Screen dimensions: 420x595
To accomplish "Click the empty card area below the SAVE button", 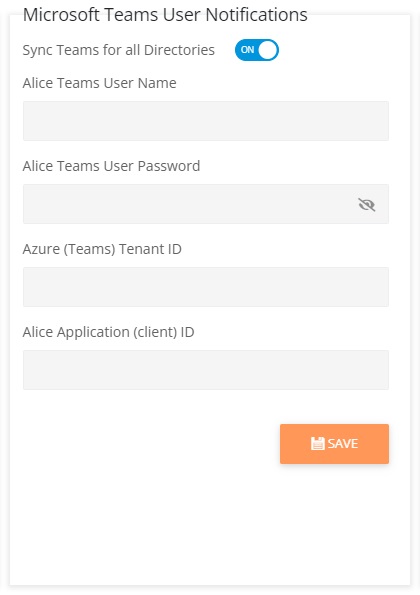I will 210,524.
